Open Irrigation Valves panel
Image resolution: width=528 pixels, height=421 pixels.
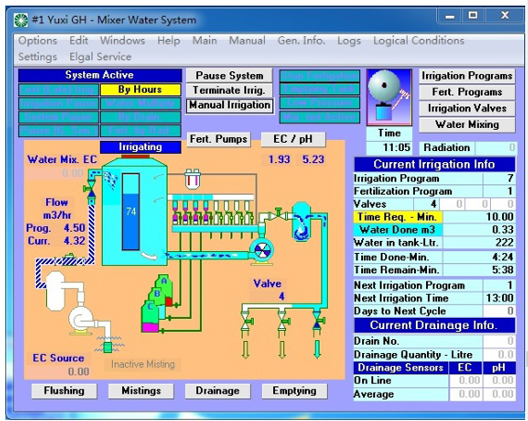(467, 108)
